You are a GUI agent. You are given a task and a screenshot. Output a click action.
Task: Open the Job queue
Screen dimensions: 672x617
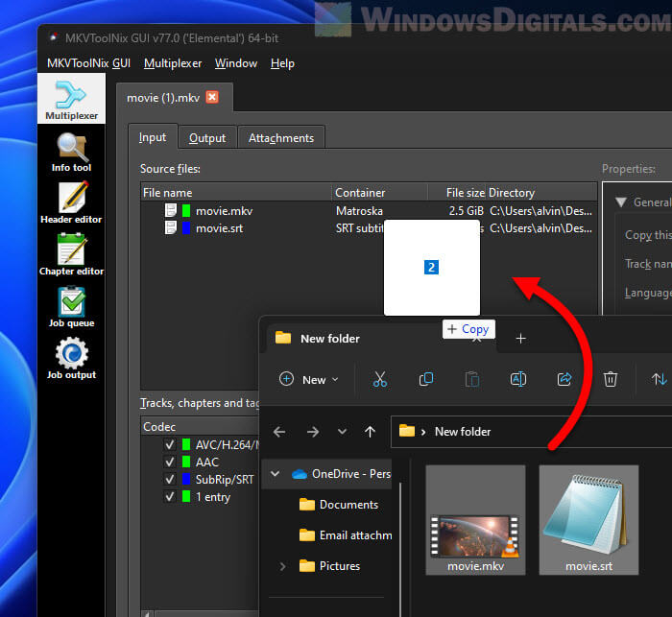[71, 307]
